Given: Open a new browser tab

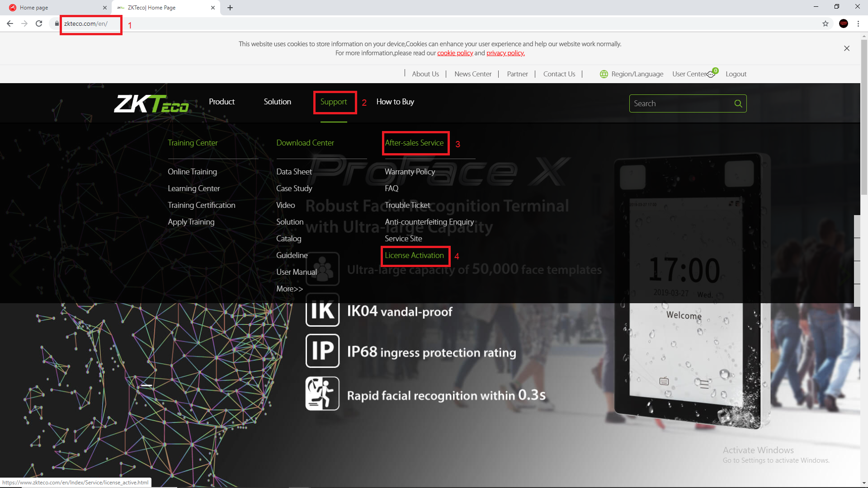Looking at the screenshot, I should (230, 8).
